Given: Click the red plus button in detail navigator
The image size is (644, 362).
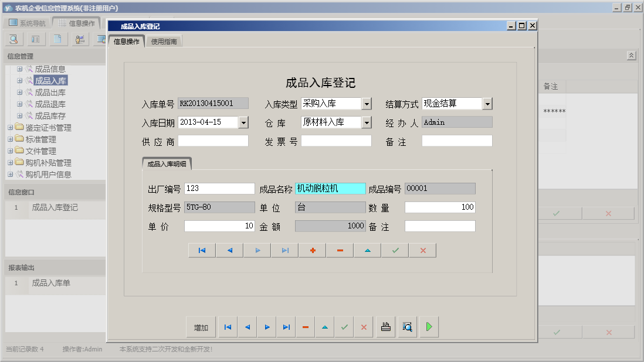Looking at the screenshot, I should pyautogui.click(x=313, y=250).
